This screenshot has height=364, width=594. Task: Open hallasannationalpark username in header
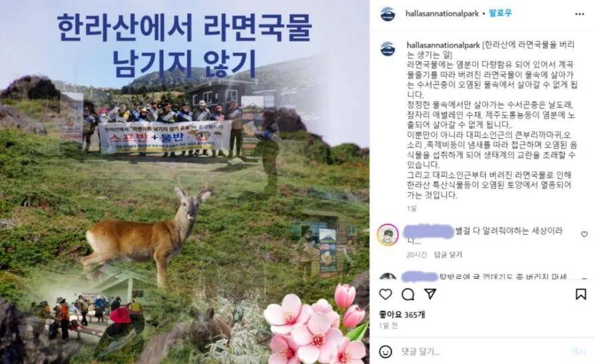pos(442,13)
